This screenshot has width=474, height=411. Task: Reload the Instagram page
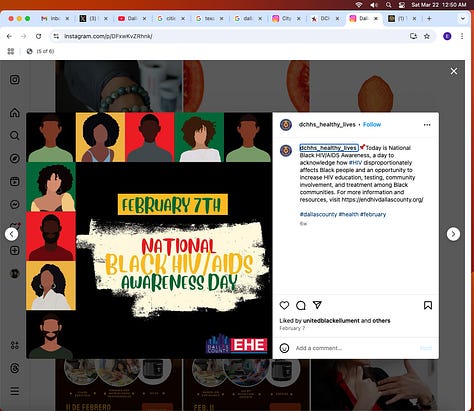pyautogui.click(x=39, y=36)
